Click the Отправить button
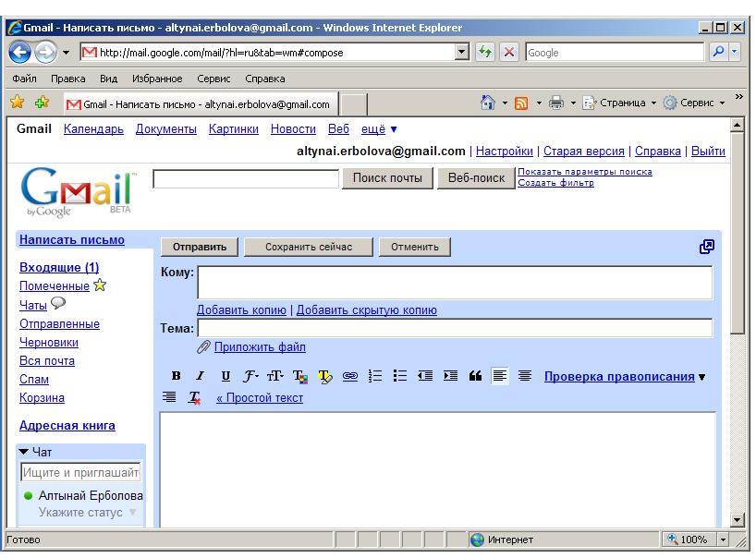Viewport: 756px width, 558px height. click(x=199, y=247)
